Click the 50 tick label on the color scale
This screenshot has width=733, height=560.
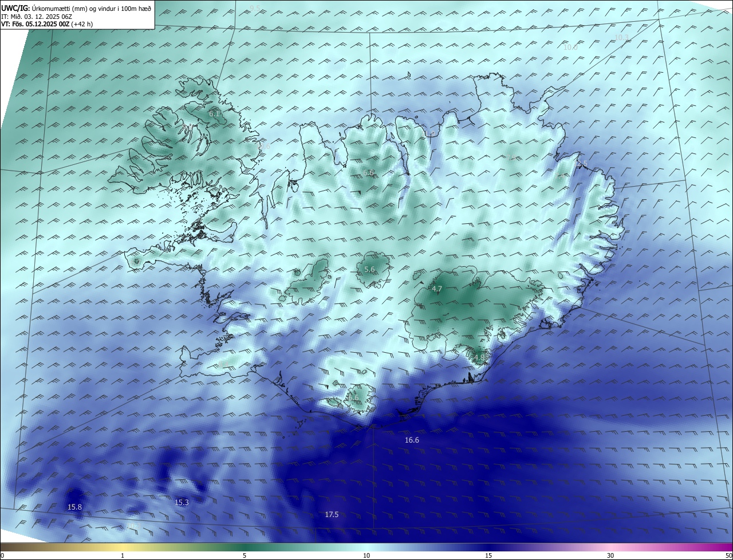coord(728,555)
